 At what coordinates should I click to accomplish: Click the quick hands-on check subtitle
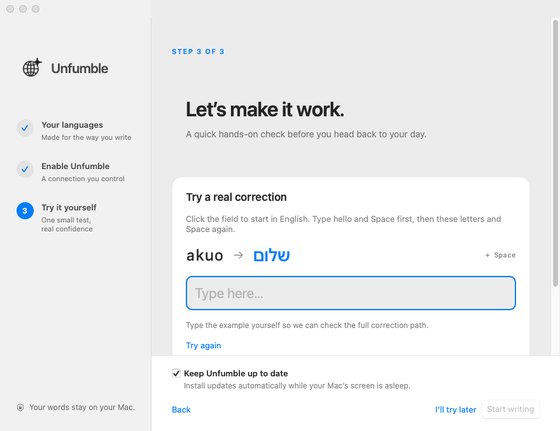pyautogui.click(x=306, y=135)
